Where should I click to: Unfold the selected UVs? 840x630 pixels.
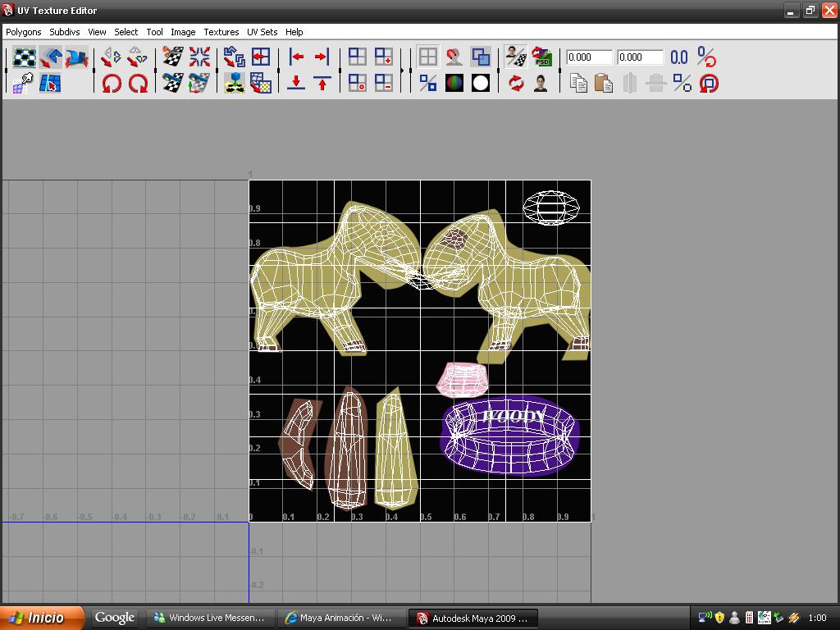pyautogui.click(x=234, y=84)
